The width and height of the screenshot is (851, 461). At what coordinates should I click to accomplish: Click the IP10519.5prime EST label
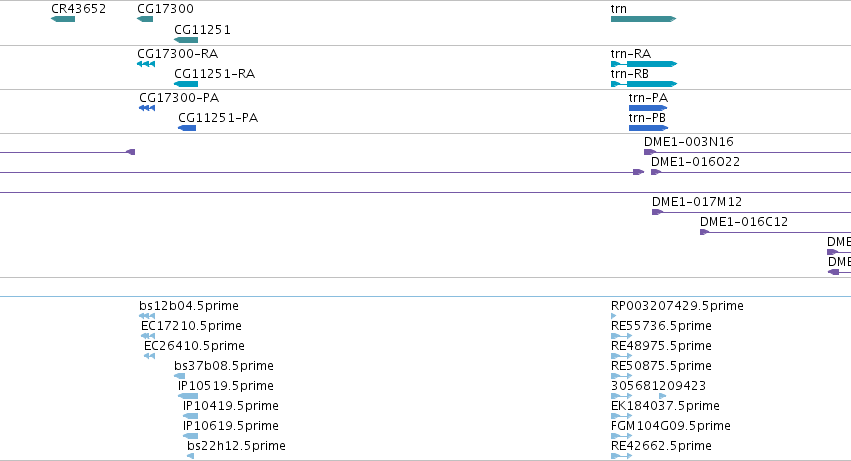point(226,386)
